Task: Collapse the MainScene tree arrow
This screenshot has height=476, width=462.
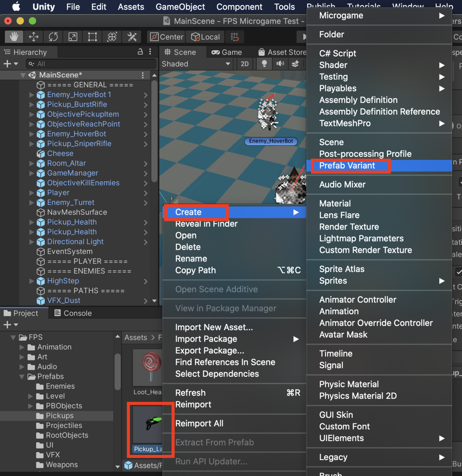Action: [23, 75]
